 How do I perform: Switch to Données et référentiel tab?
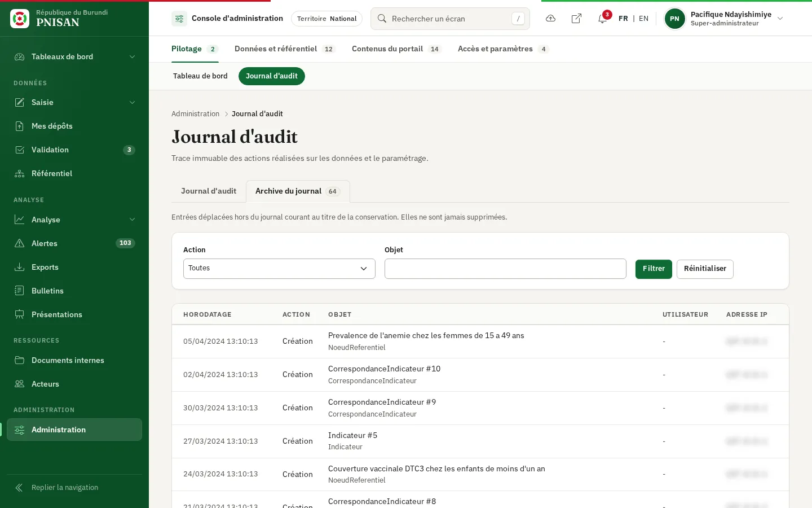point(285,49)
